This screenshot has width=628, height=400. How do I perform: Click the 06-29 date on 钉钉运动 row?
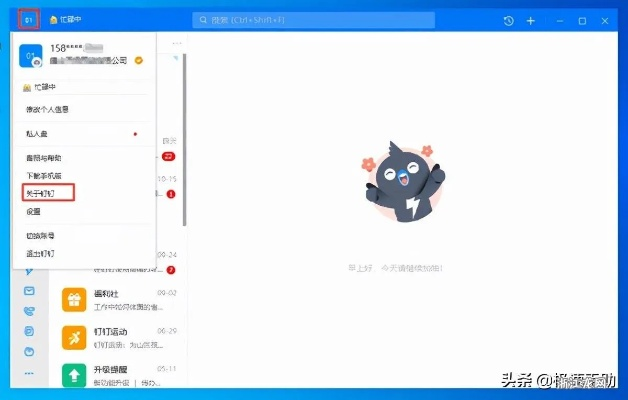[167, 331]
